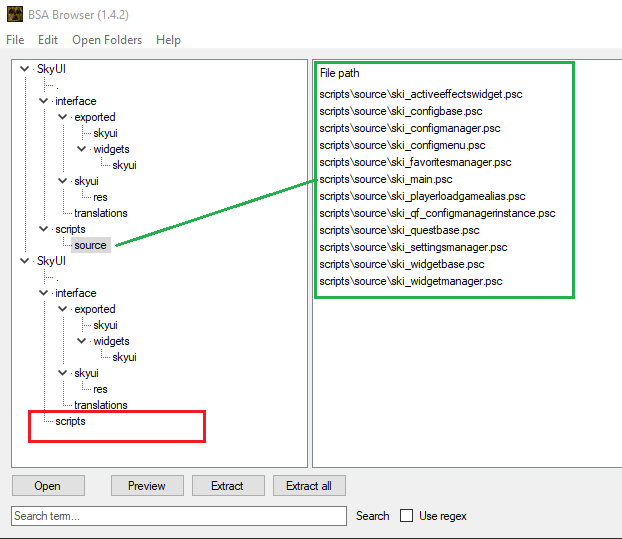Collapse the first interface folder chevron
This screenshot has height=539, width=622.
point(44,101)
